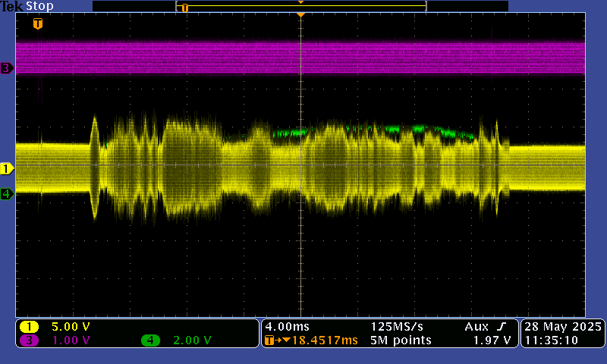
Task: Click the orange trigger position T marker
Action: (37, 24)
